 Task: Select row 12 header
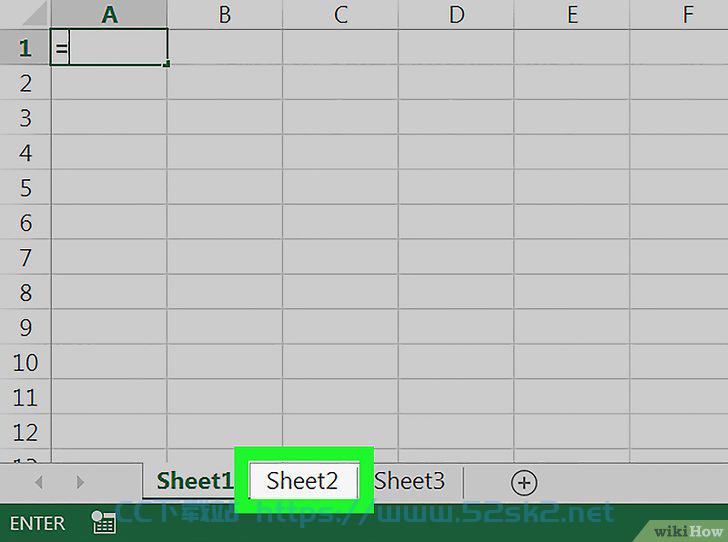click(x=25, y=432)
